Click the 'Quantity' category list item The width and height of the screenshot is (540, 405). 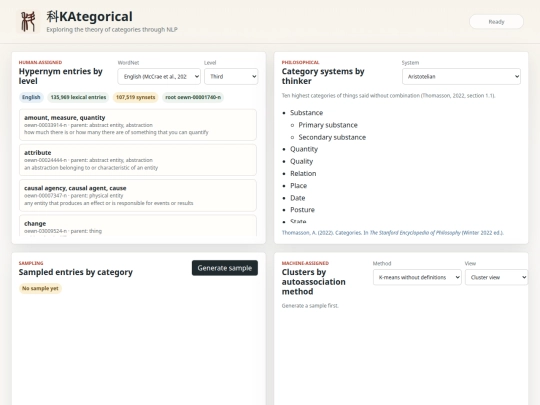[x=304, y=149]
